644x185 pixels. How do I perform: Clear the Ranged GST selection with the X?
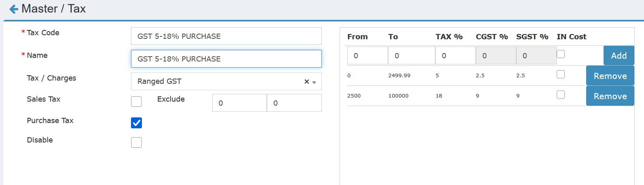[306, 82]
